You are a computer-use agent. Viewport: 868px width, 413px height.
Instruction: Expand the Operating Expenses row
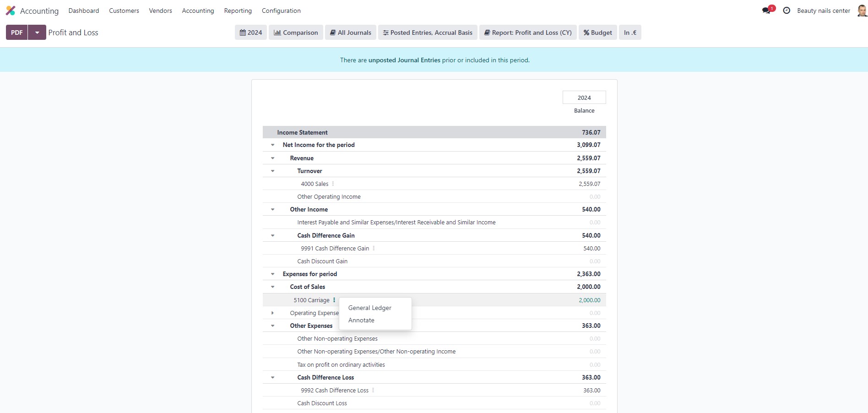[273, 313]
